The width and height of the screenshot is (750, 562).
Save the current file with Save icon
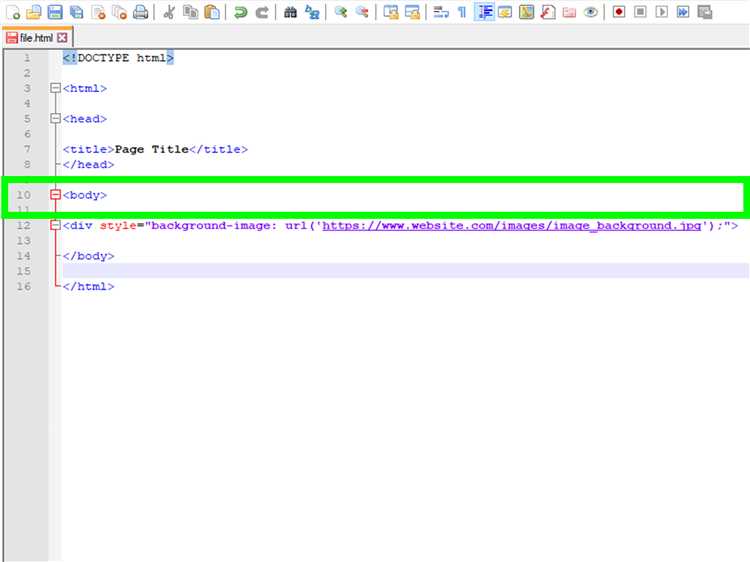(55, 13)
